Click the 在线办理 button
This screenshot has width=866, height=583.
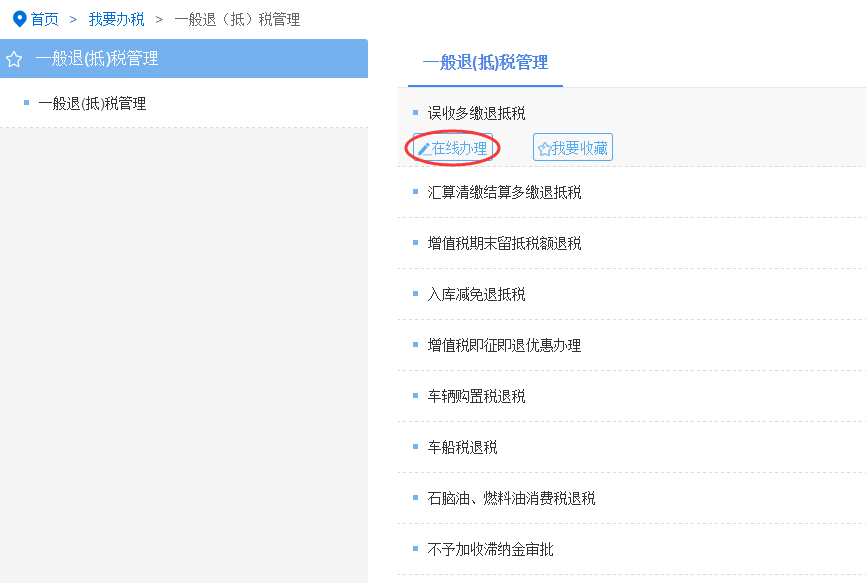coord(453,148)
